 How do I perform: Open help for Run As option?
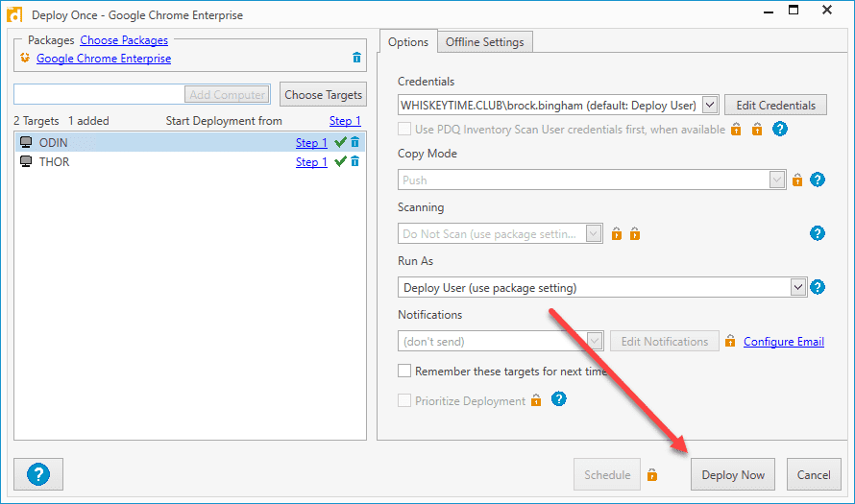click(817, 287)
